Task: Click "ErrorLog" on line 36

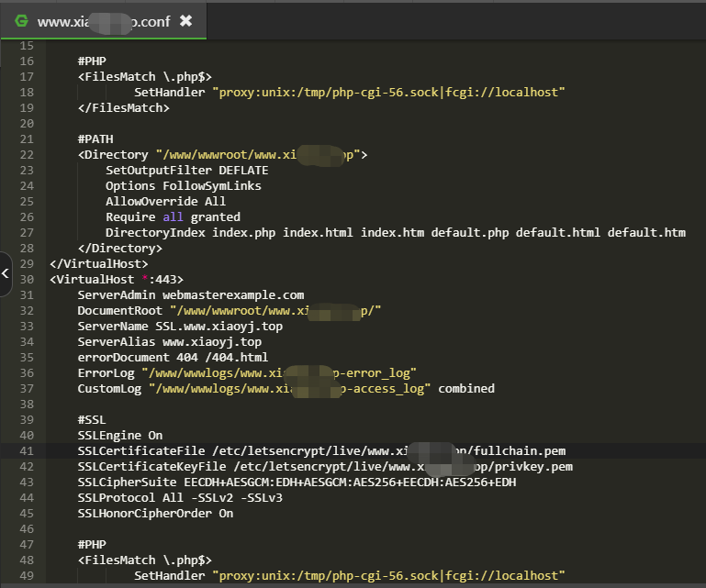Action: tap(106, 373)
